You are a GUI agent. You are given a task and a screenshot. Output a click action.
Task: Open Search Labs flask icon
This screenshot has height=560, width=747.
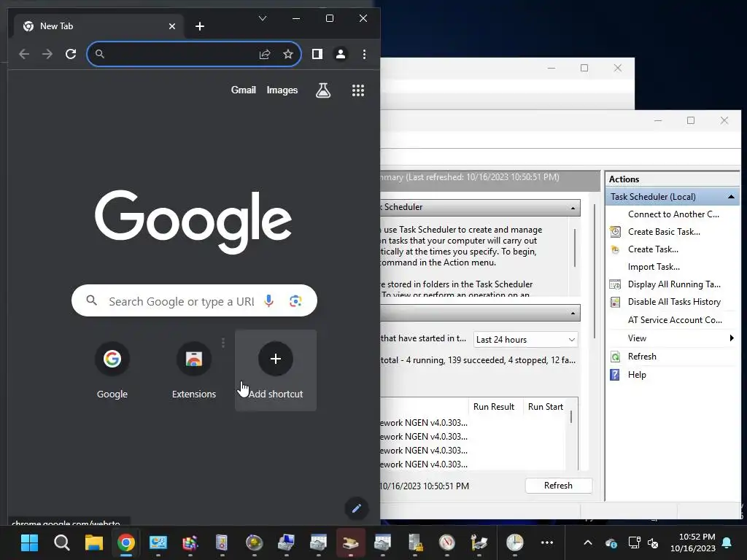[x=323, y=90]
